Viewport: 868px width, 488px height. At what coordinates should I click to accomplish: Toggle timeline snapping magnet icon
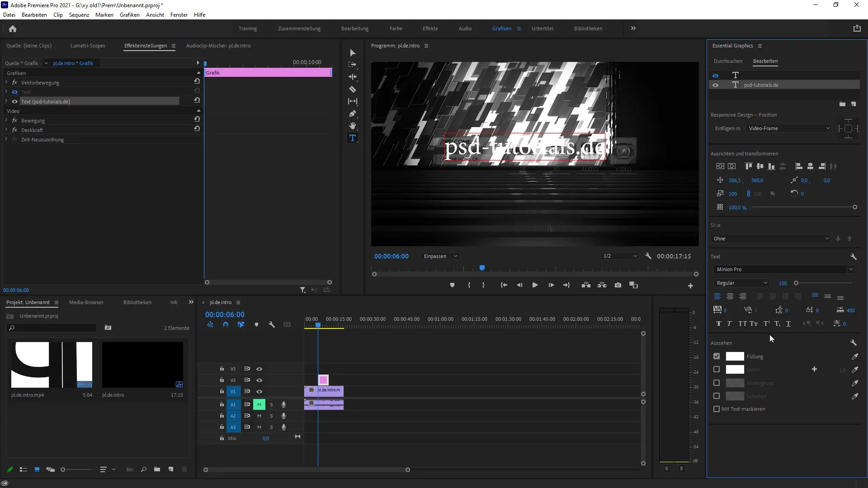pos(226,324)
